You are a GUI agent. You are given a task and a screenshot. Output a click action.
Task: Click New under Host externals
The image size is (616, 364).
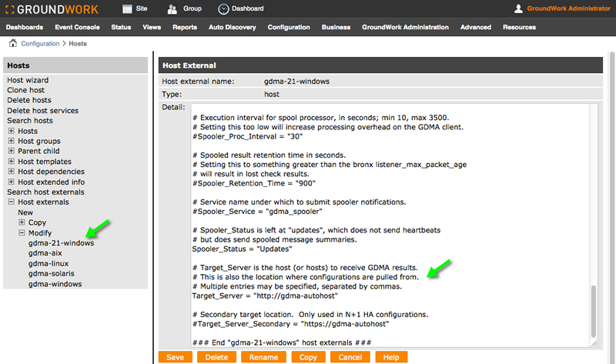tap(25, 212)
